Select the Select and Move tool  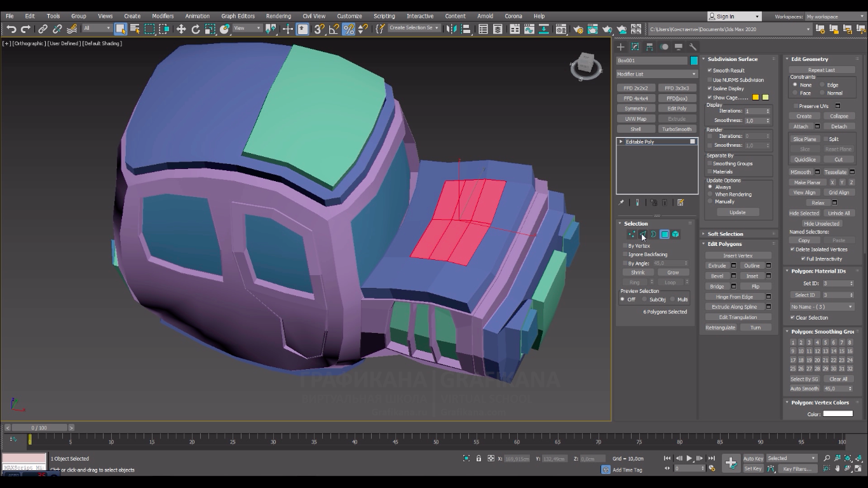181,29
